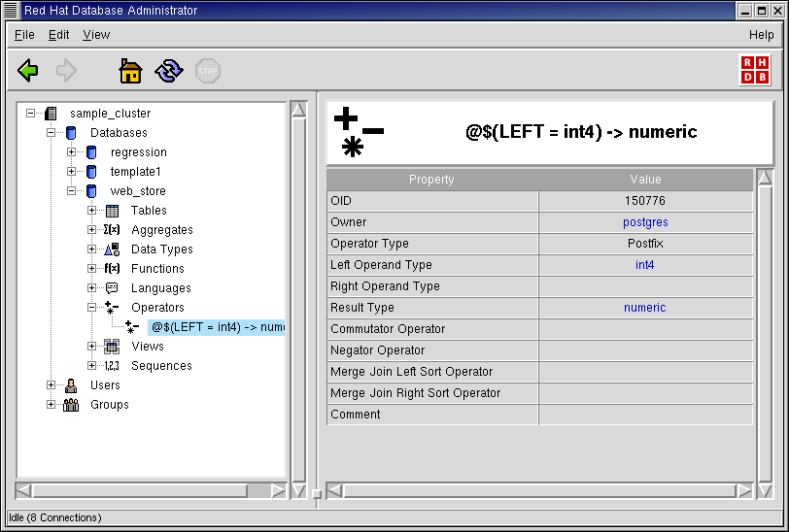Click the Sequences 1,2,3 icon
This screenshot has width=789, height=532.
112,366
